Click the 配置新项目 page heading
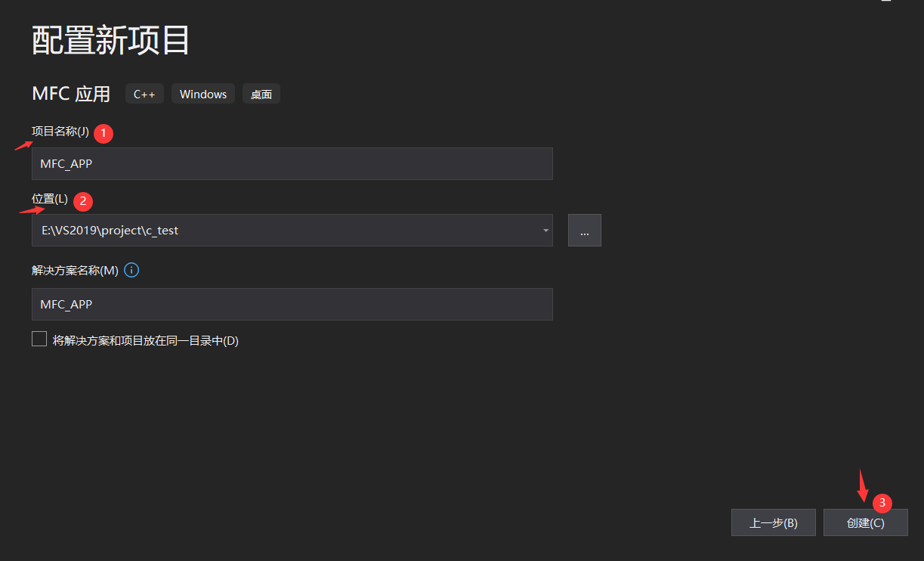This screenshot has height=561, width=924. click(x=111, y=41)
